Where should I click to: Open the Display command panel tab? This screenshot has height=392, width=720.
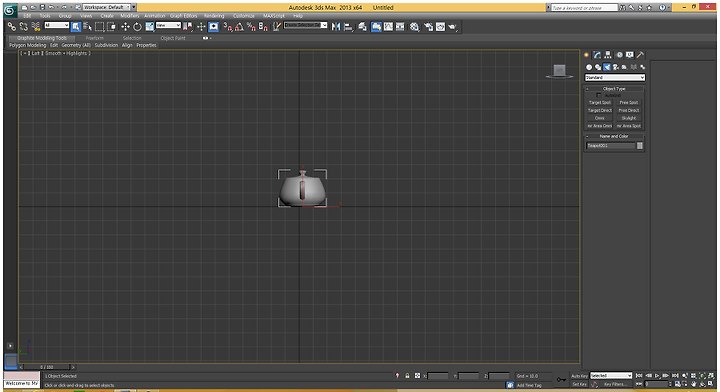point(630,55)
